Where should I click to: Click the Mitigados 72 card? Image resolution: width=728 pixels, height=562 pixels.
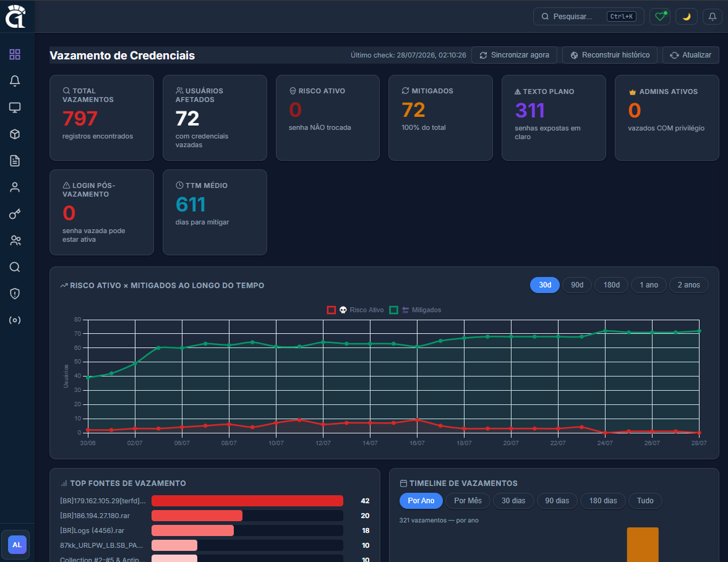click(440, 118)
